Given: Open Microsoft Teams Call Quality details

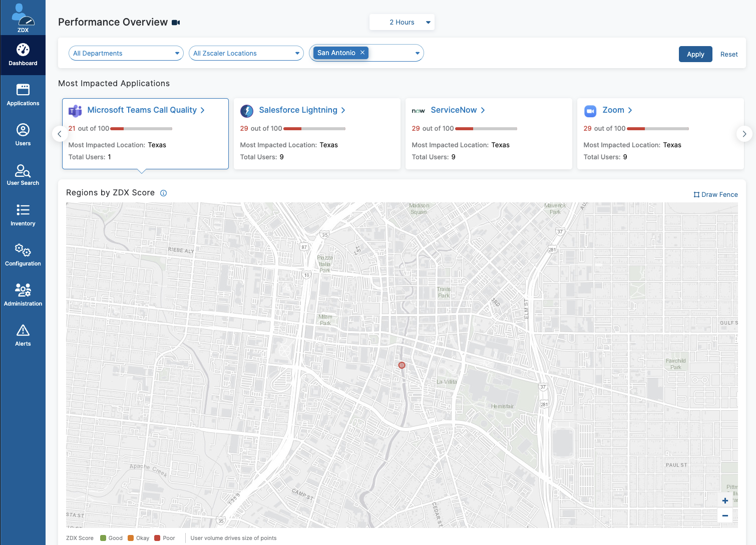Looking at the screenshot, I should point(146,110).
